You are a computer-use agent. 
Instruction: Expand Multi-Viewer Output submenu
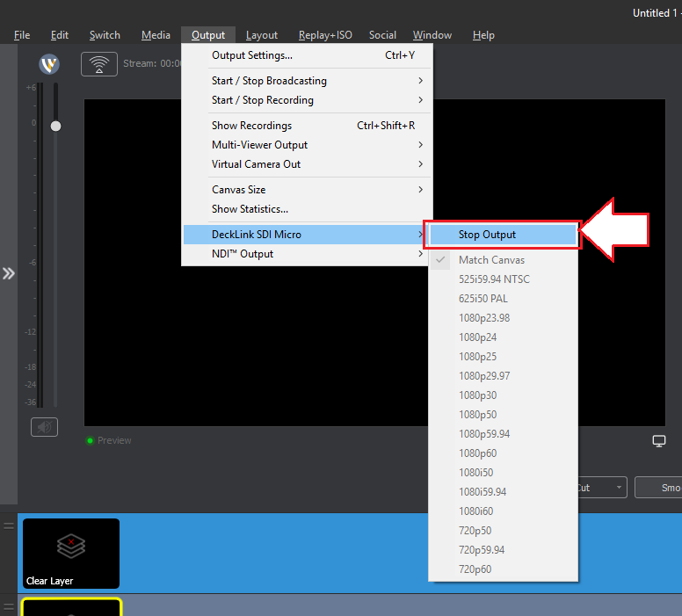click(x=307, y=145)
